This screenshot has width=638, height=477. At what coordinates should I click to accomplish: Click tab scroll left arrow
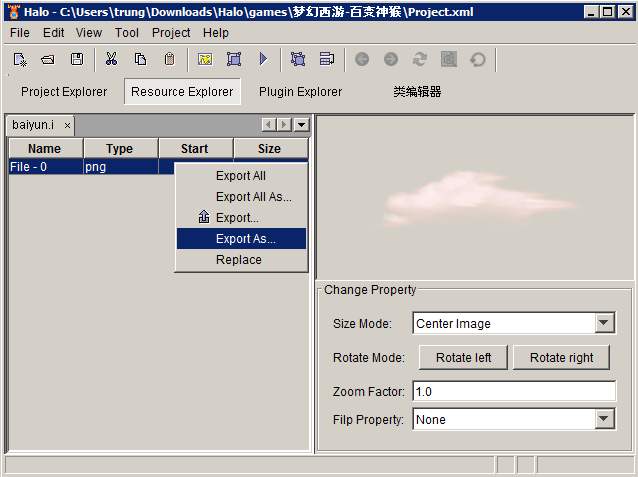pos(269,125)
